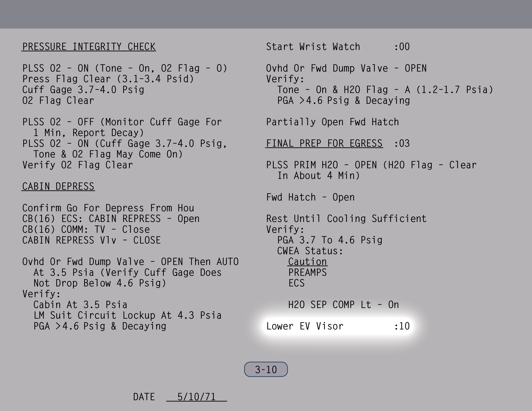This screenshot has width=532, height=411.
Task: Click the Verify O2 Flag Clear line
Action: pyautogui.click(x=78, y=165)
